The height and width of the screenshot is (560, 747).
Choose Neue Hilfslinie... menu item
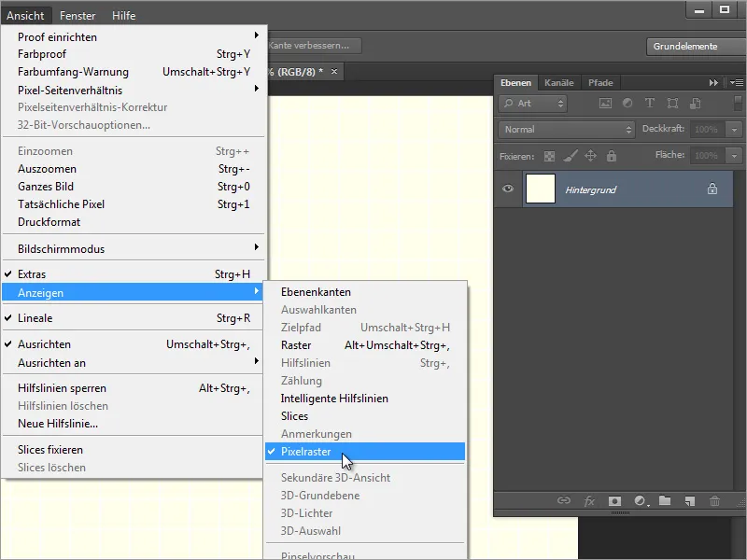(134, 424)
